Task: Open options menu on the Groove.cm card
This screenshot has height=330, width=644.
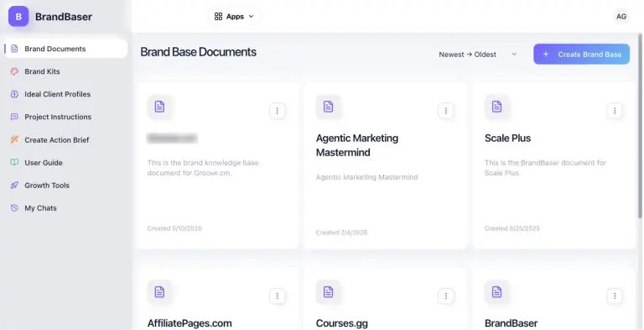Action: tap(278, 110)
